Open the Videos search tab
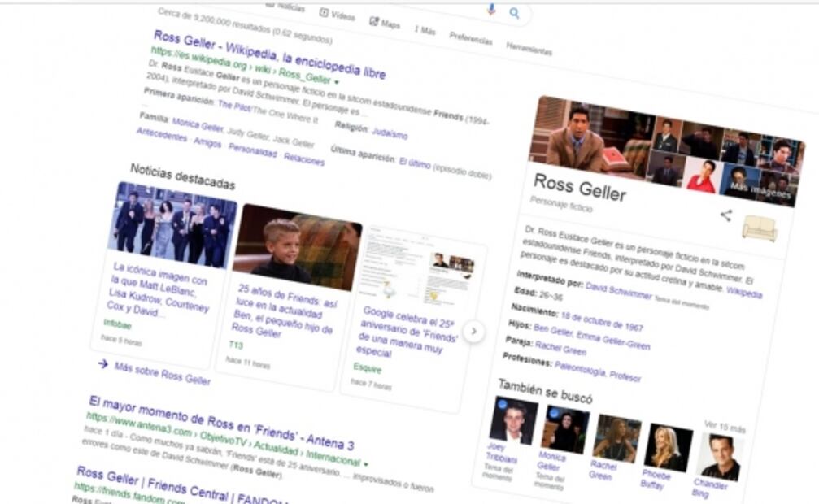 coord(337,15)
